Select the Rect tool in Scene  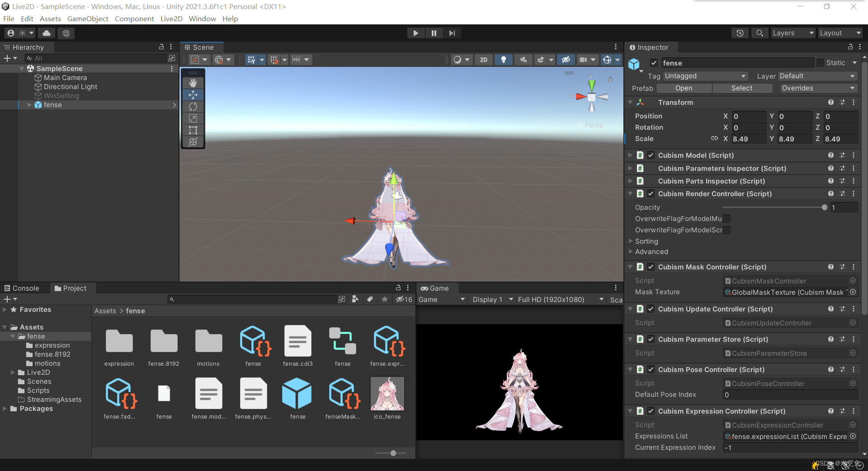point(193,130)
